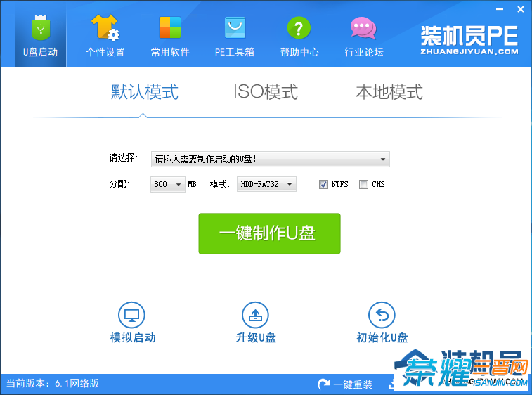Viewport: 532px width, 395px height.
Task: Click the 一键重装 link
Action: (353, 384)
